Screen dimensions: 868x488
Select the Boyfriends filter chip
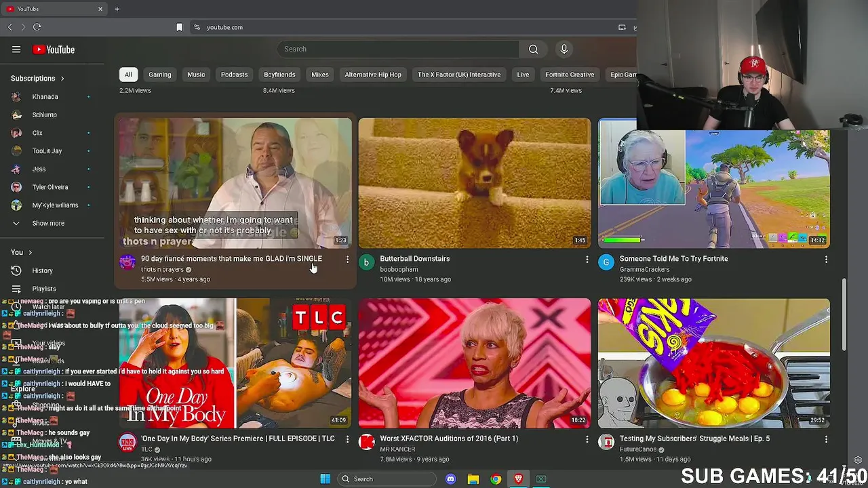coord(279,75)
